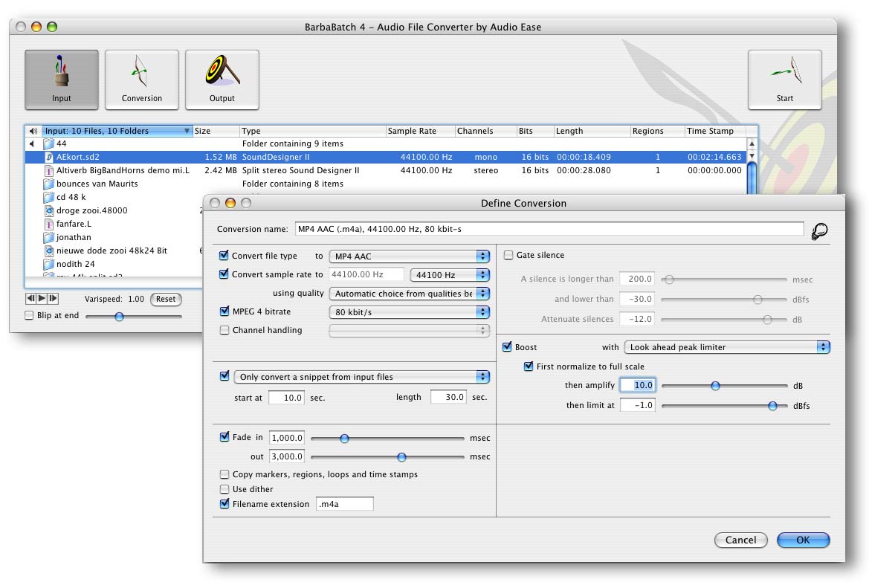869x588 pixels.
Task: Toggle the Boost checkbox
Action: (x=507, y=347)
